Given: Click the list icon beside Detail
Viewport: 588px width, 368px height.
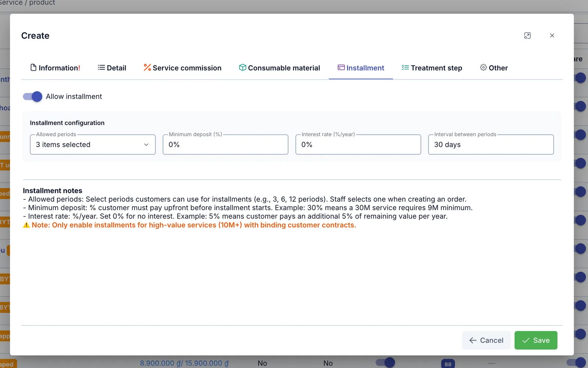Looking at the screenshot, I should (x=101, y=68).
